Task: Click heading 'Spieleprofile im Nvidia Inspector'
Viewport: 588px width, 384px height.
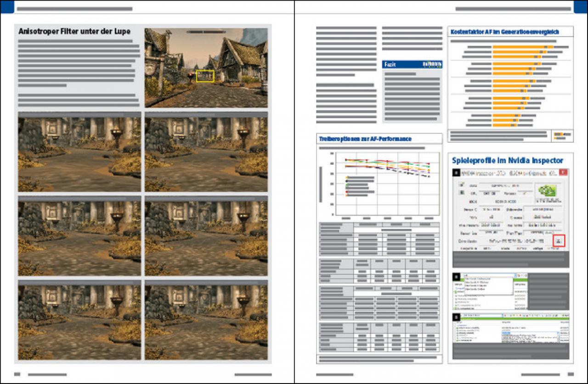Action: 508,161
